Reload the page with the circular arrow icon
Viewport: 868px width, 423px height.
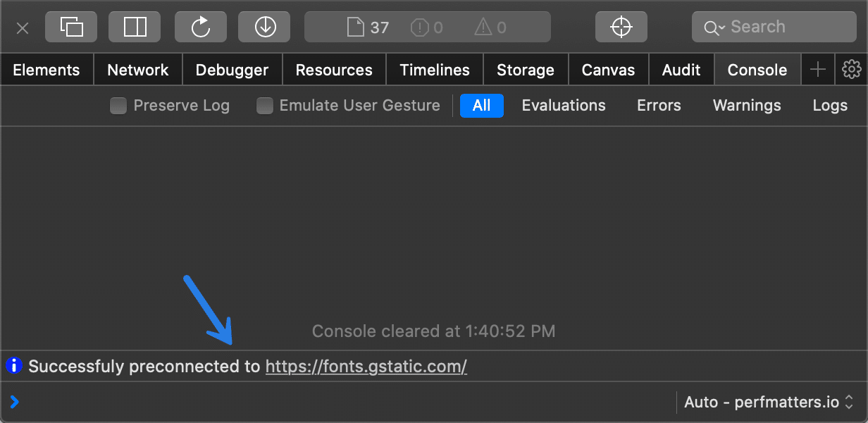coord(201,27)
